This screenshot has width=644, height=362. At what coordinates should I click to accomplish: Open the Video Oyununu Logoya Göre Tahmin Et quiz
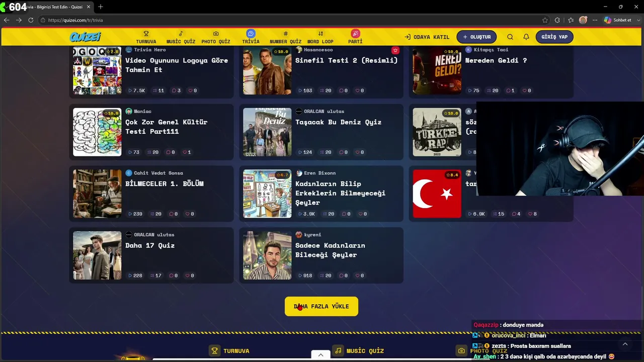[x=177, y=65]
